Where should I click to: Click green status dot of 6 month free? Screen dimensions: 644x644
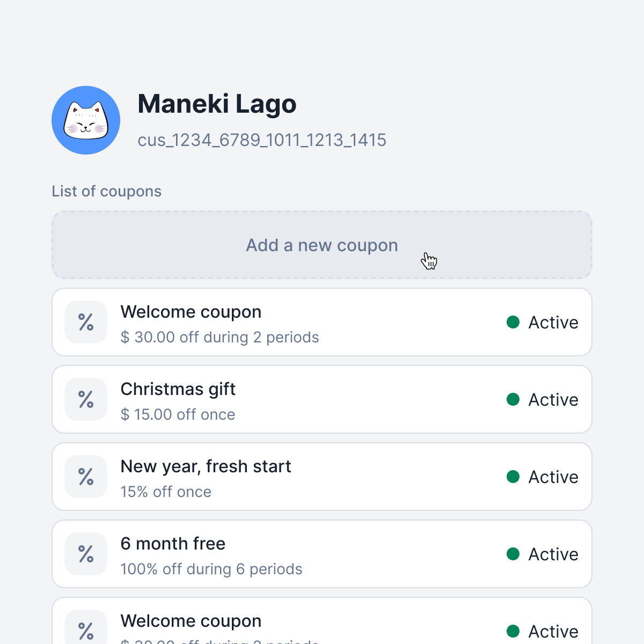coord(513,554)
